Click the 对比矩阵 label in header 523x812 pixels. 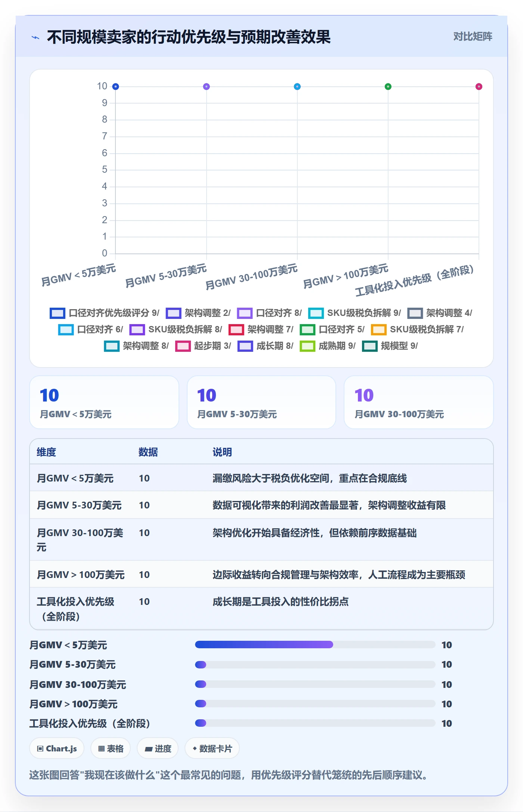[473, 37]
